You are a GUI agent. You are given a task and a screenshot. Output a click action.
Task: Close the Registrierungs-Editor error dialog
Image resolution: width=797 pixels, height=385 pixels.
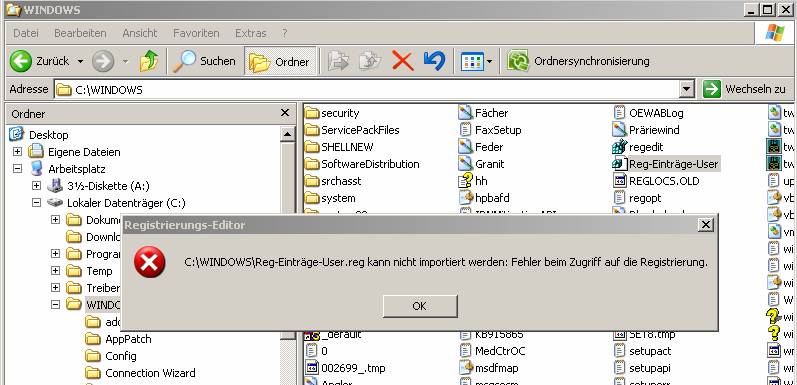[705, 225]
